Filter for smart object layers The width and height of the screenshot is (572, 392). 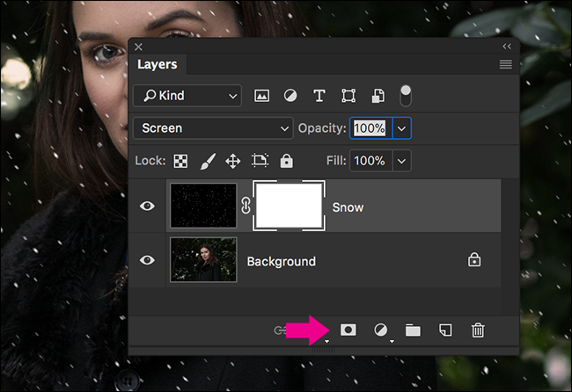[378, 96]
